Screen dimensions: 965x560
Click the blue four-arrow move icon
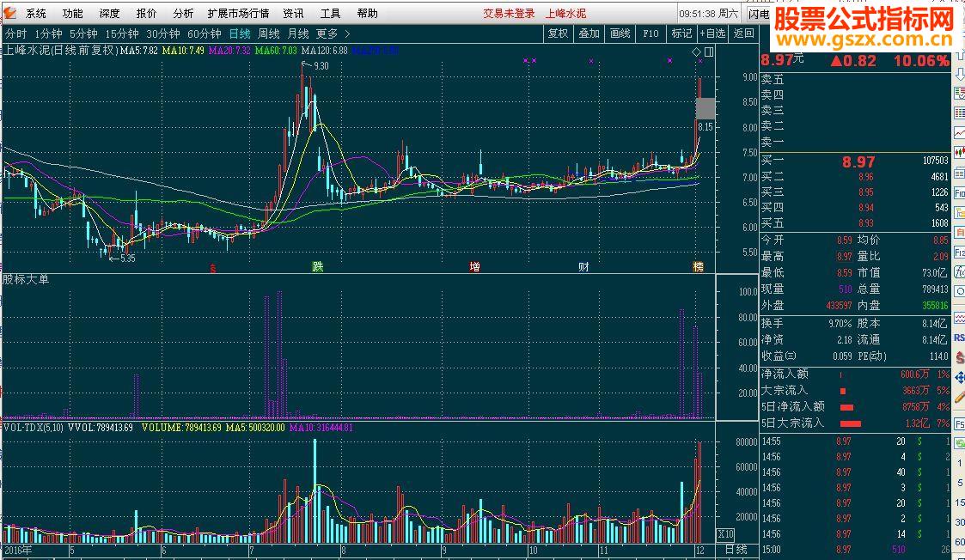[x=960, y=377]
